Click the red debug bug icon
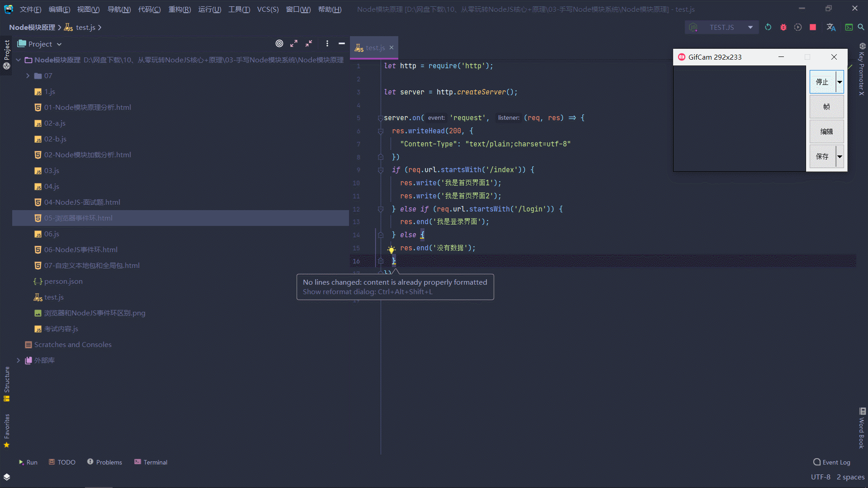This screenshot has height=488, width=868. pyautogui.click(x=783, y=27)
